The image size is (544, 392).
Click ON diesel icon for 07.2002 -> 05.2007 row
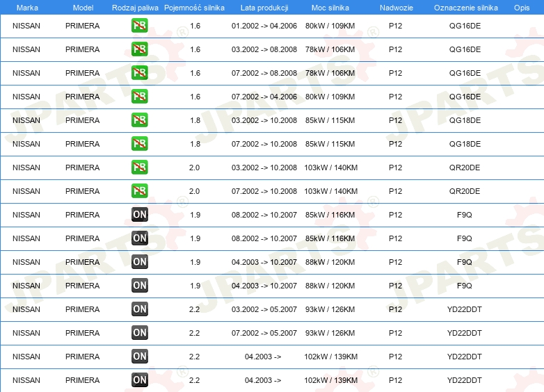[x=140, y=333]
